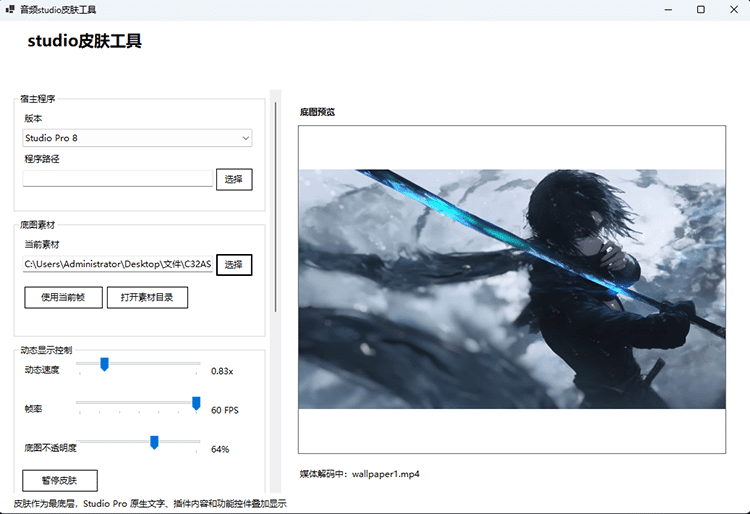Click the 宿主程序 group label

[x=38, y=99]
